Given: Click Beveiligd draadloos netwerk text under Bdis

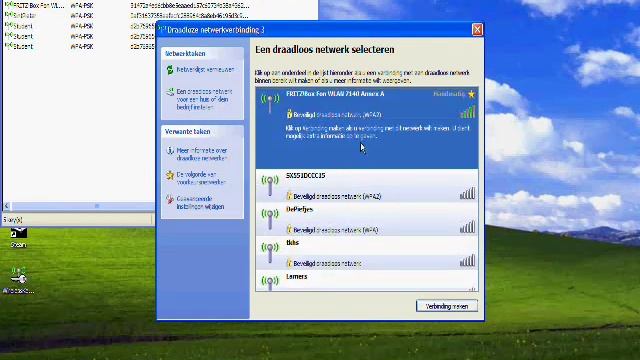Looking at the screenshot, I should click(327, 264).
